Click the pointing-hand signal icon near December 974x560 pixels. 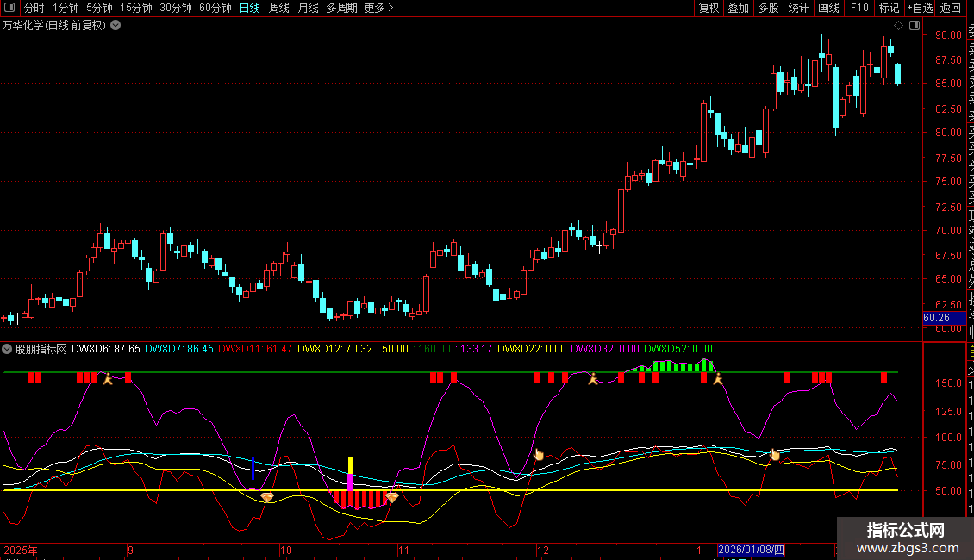click(539, 454)
